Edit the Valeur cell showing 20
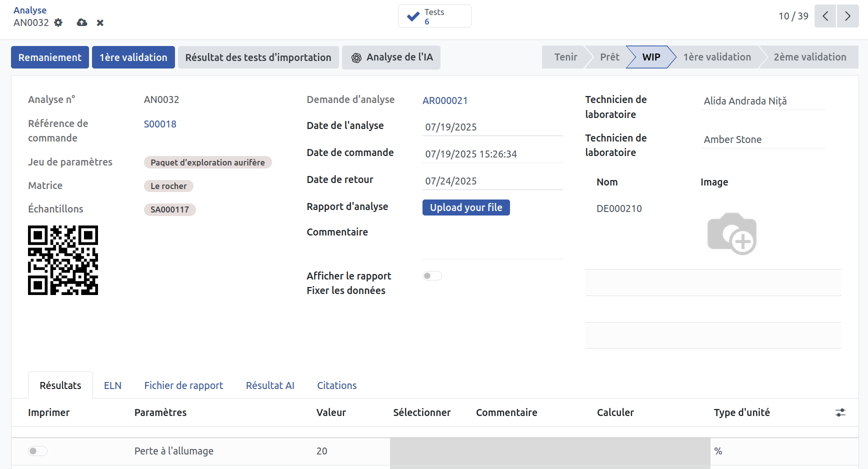The image size is (868, 469). click(x=321, y=451)
